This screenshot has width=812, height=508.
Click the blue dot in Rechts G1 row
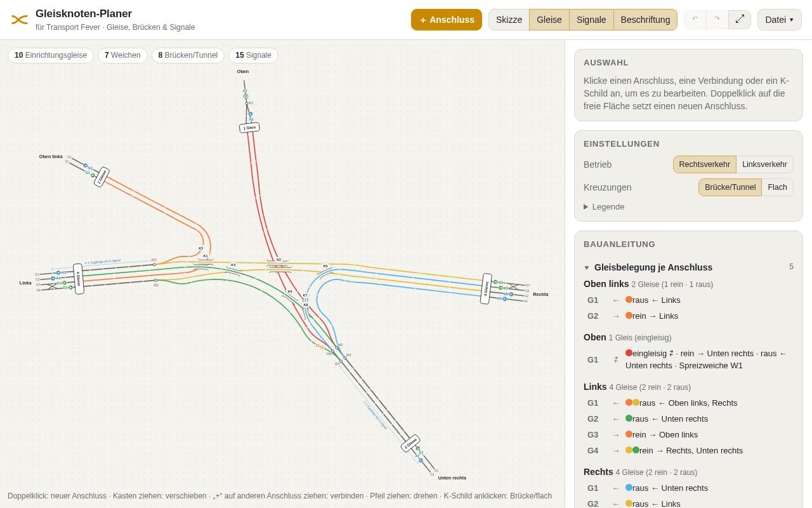[x=629, y=488]
